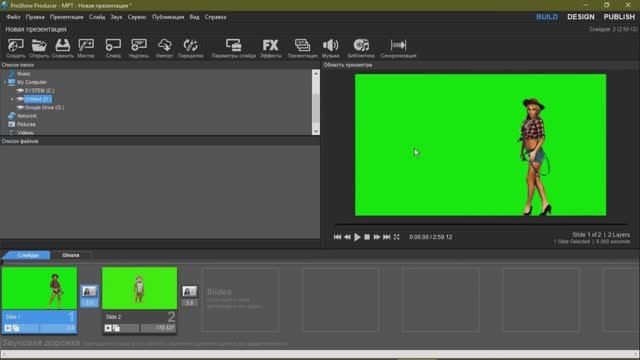Select the Шкала (timeline) tab
Screen dimensions: 640x360
click(71, 255)
